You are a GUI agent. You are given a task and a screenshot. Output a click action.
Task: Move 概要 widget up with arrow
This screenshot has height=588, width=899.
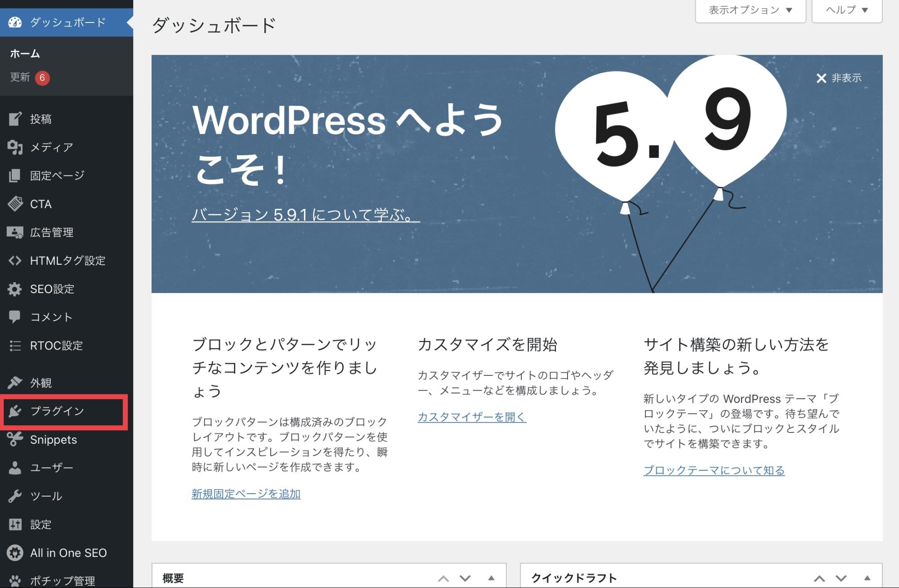pyautogui.click(x=443, y=578)
